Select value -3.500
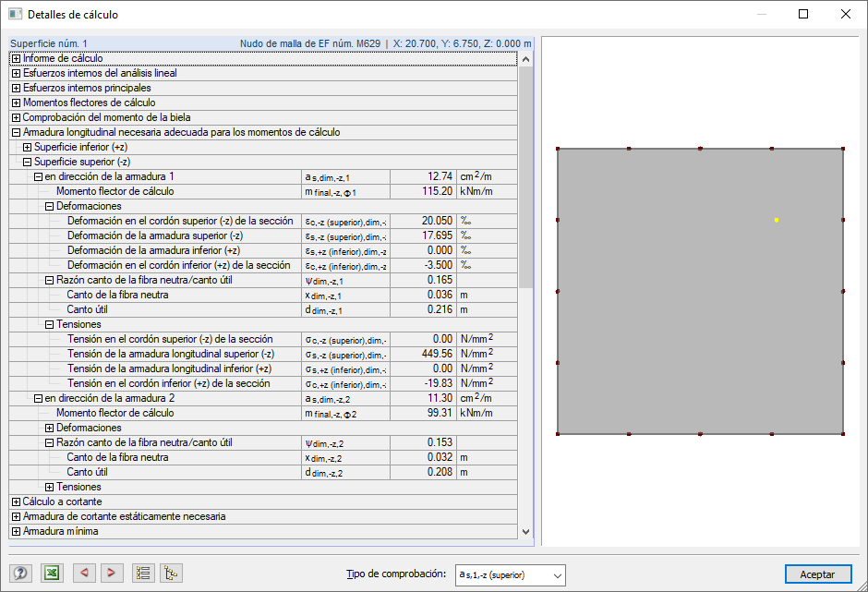Screen dimensions: 868x592 click(x=423, y=265)
